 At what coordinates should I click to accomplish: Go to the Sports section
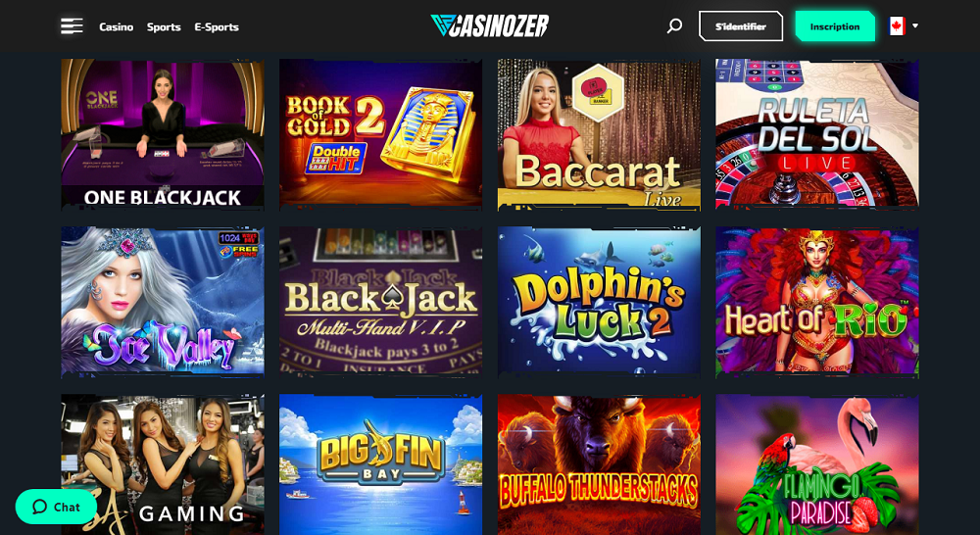coord(164,26)
